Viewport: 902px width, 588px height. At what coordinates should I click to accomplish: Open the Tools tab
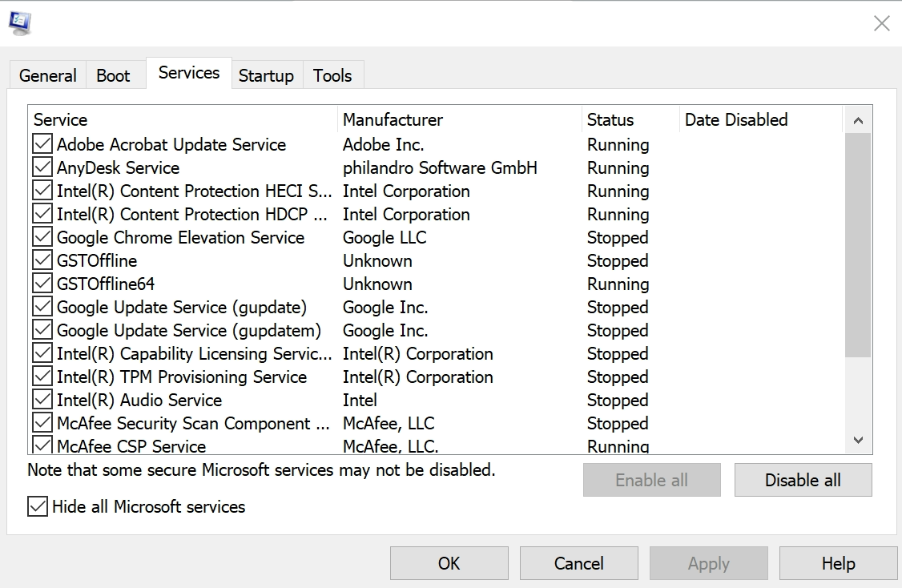332,75
